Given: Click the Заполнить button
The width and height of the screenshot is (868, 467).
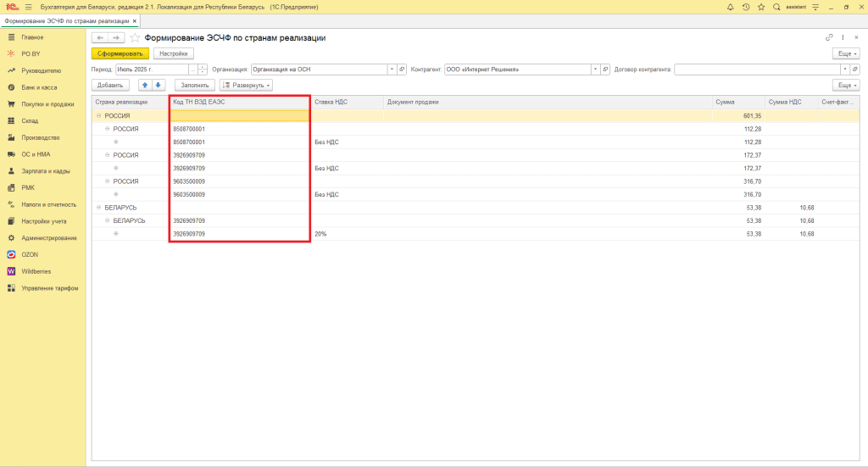Looking at the screenshot, I should click(194, 85).
